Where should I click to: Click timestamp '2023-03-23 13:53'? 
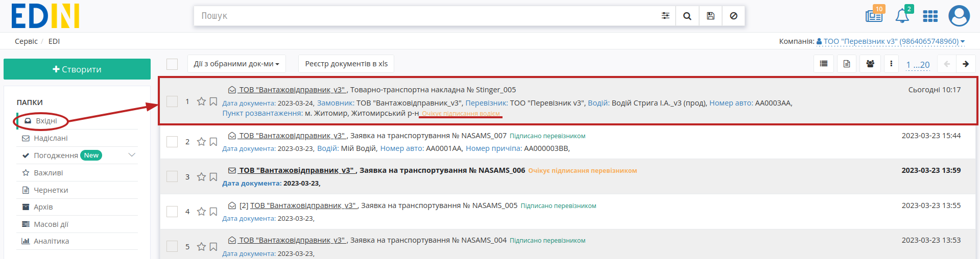[931, 240]
